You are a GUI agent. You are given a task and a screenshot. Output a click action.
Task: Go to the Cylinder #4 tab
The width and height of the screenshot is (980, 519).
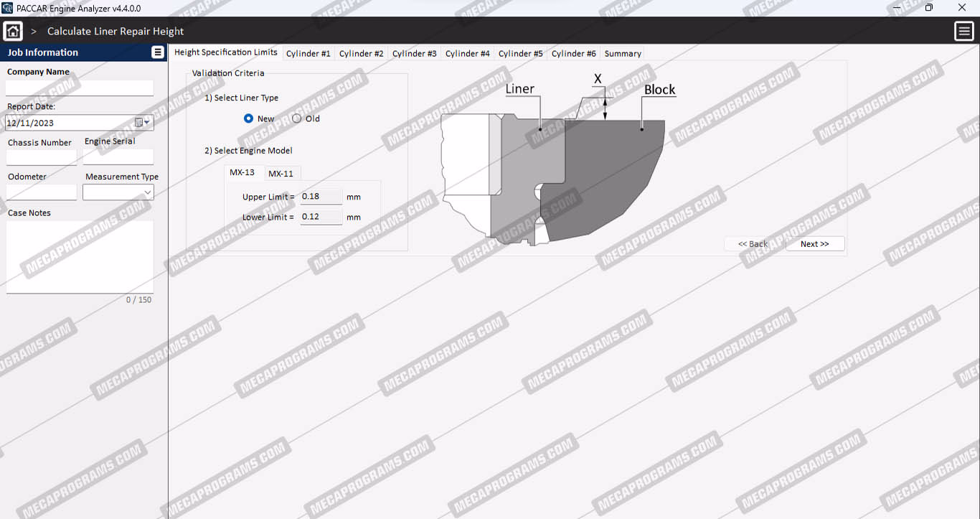[467, 54]
